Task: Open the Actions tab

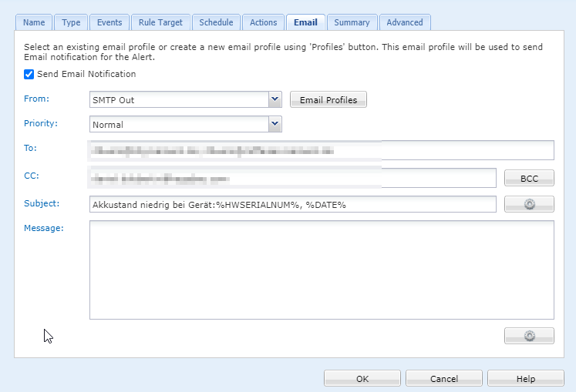Action: [264, 23]
